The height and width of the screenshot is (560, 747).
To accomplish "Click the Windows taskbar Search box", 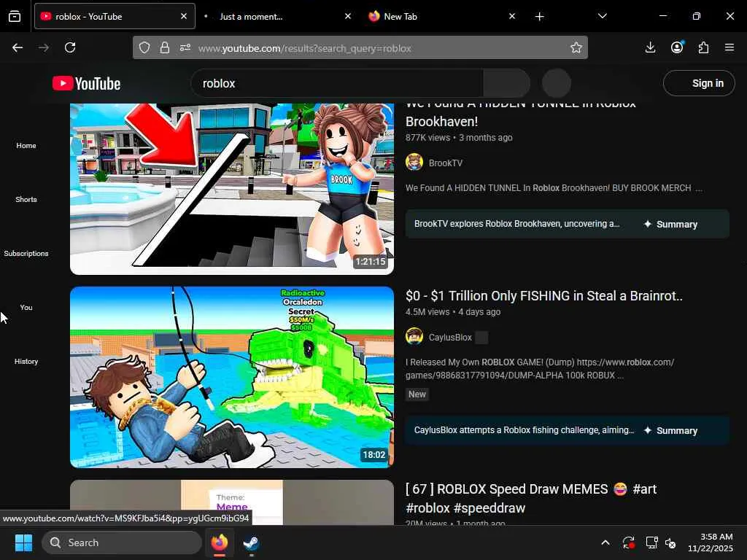I will [x=122, y=542].
